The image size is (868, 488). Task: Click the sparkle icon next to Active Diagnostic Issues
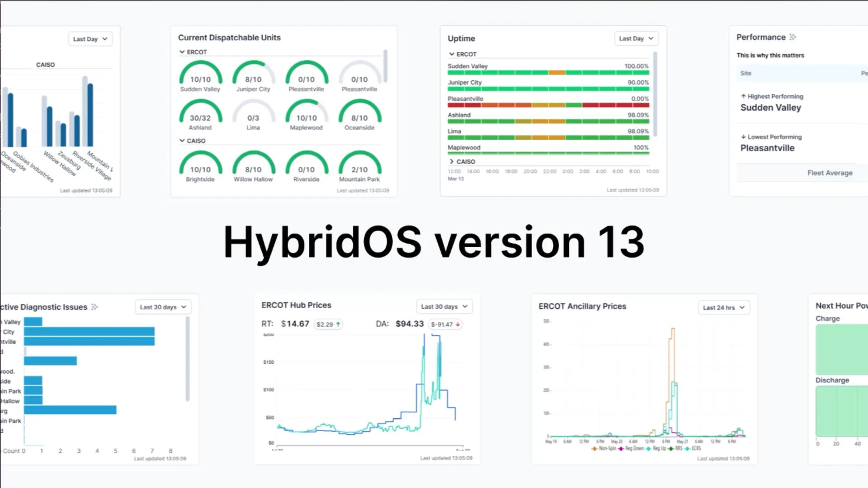[94, 307]
